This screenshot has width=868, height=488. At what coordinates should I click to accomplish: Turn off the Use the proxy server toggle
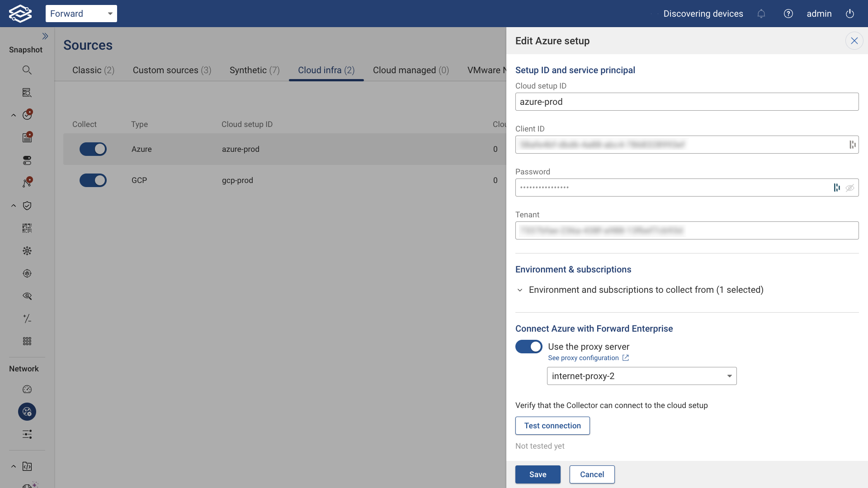pyautogui.click(x=528, y=347)
